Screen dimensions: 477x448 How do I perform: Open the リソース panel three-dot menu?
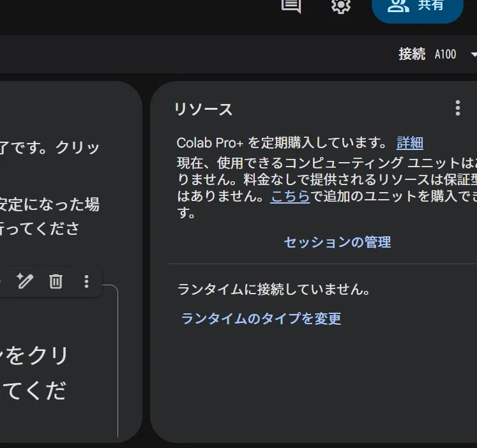click(x=458, y=108)
